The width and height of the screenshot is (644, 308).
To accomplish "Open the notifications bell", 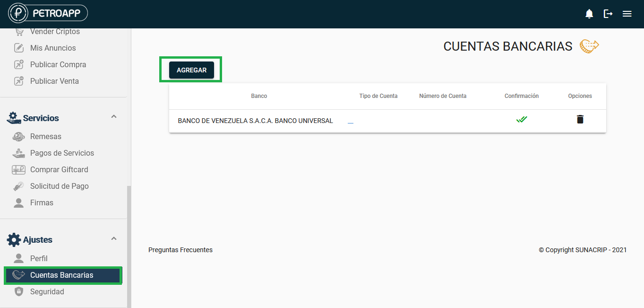I will [589, 14].
